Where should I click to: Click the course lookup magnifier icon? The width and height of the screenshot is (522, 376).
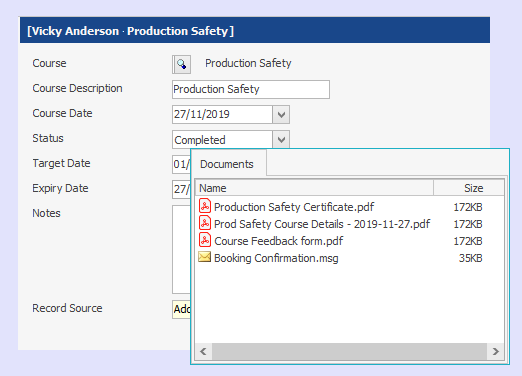(182, 64)
